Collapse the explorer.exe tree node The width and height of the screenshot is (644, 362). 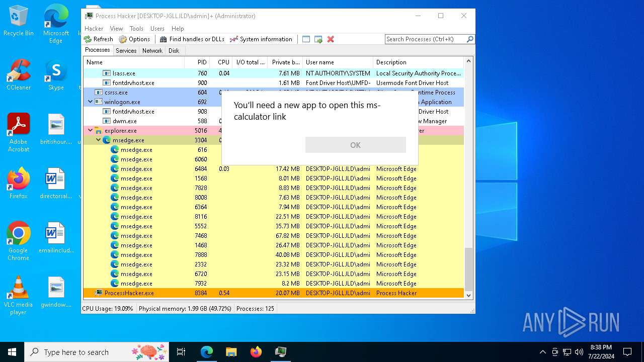(91, 131)
